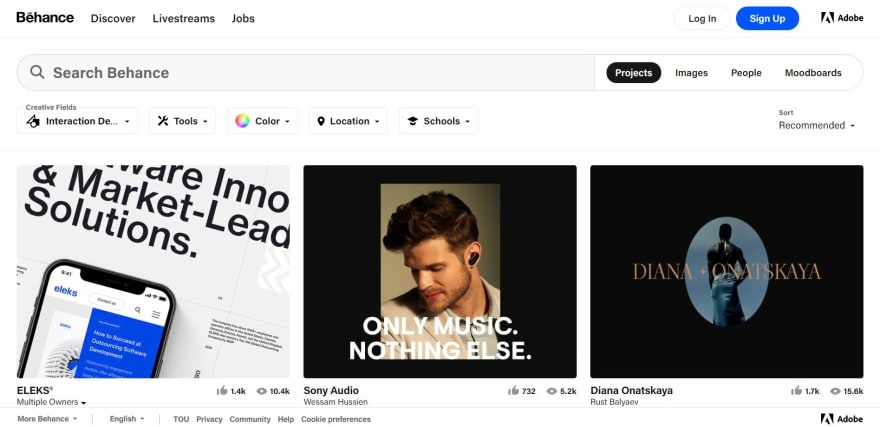Image resolution: width=880 pixels, height=427 pixels.
Task: Click the Search Behance input field
Action: pyautogui.click(x=306, y=72)
